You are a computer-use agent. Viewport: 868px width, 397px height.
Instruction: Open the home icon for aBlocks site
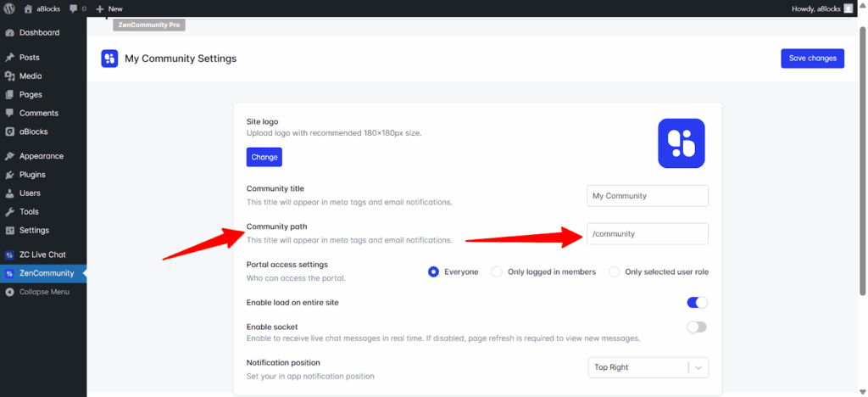pyautogui.click(x=28, y=8)
